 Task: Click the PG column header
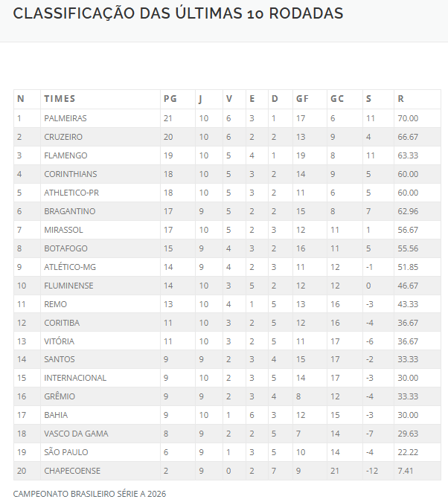pyautogui.click(x=170, y=99)
